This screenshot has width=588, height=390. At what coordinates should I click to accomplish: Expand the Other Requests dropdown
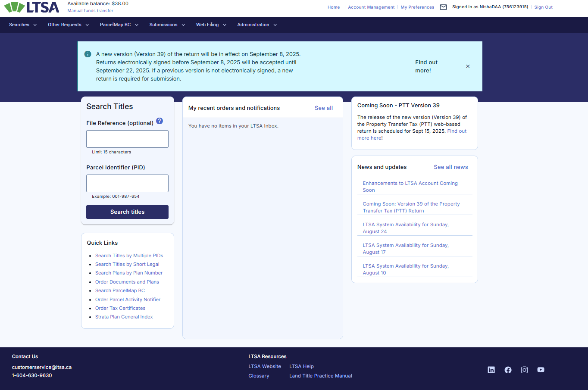(68, 25)
